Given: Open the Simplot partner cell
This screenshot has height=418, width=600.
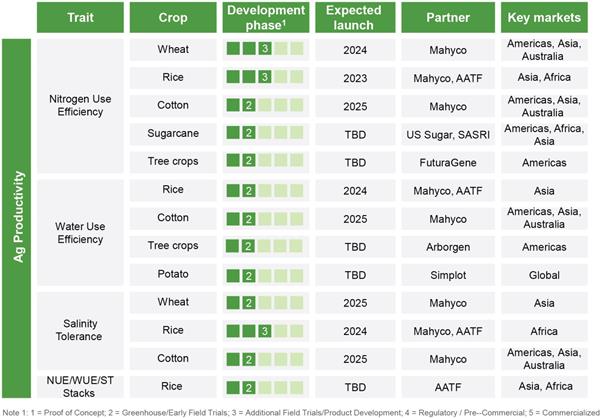Looking at the screenshot, I should 448,273.
